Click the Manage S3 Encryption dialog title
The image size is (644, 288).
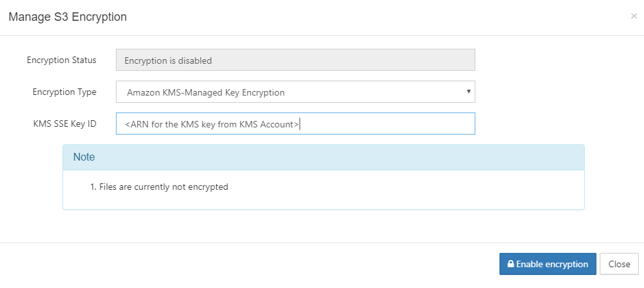(67, 17)
